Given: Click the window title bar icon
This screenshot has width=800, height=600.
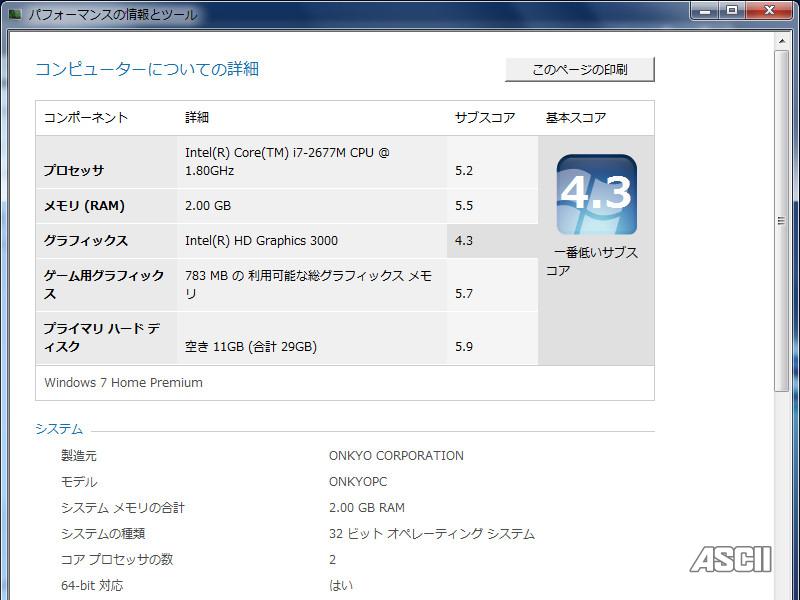Looking at the screenshot, I should coord(14,14).
